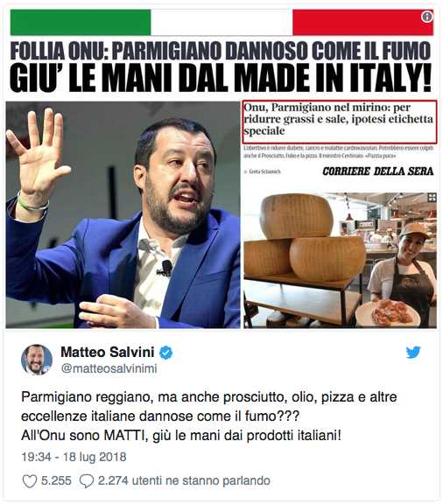The height and width of the screenshot is (504, 443).
Task: Click the Twitter bird logo
Action: coord(413,353)
